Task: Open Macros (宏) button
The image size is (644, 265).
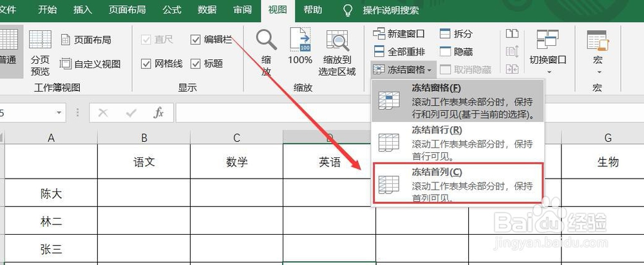Action: click(598, 53)
